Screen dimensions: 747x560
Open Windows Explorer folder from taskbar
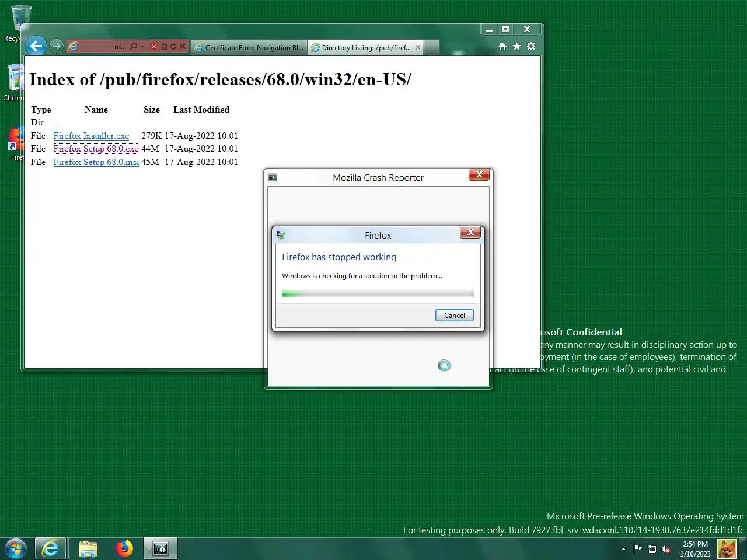(x=88, y=549)
